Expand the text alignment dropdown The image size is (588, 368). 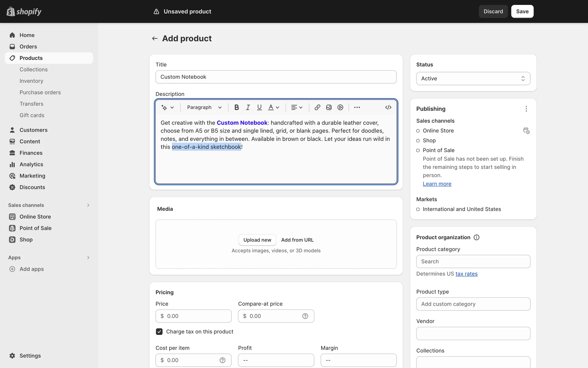(x=296, y=107)
